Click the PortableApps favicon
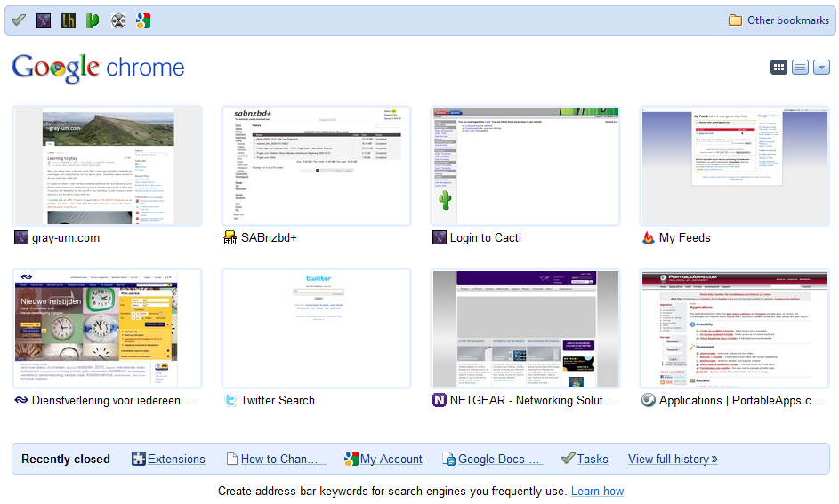Viewport: 839px width, 504px height. click(648, 400)
